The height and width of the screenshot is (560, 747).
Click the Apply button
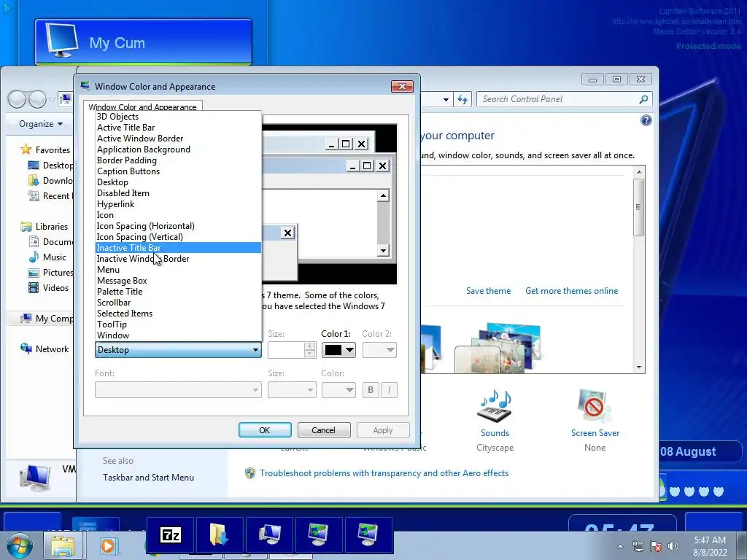click(383, 430)
